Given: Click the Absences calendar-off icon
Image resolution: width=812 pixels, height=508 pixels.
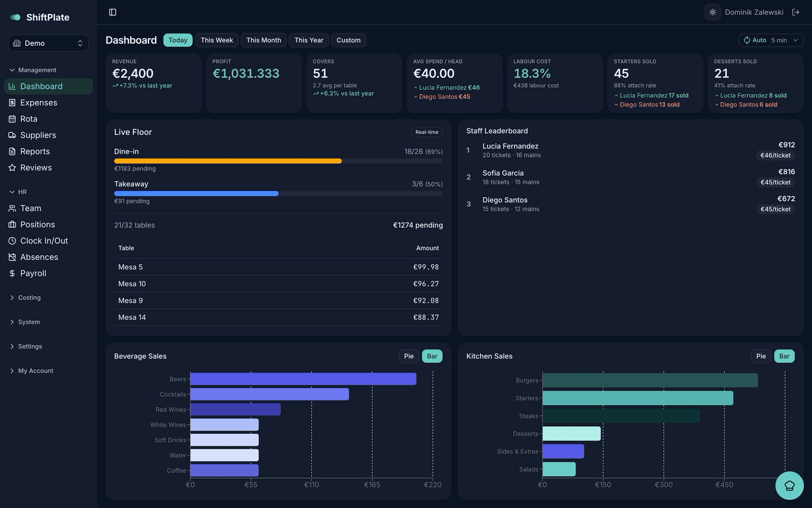Looking at the screenshot, I should [12, 257].
